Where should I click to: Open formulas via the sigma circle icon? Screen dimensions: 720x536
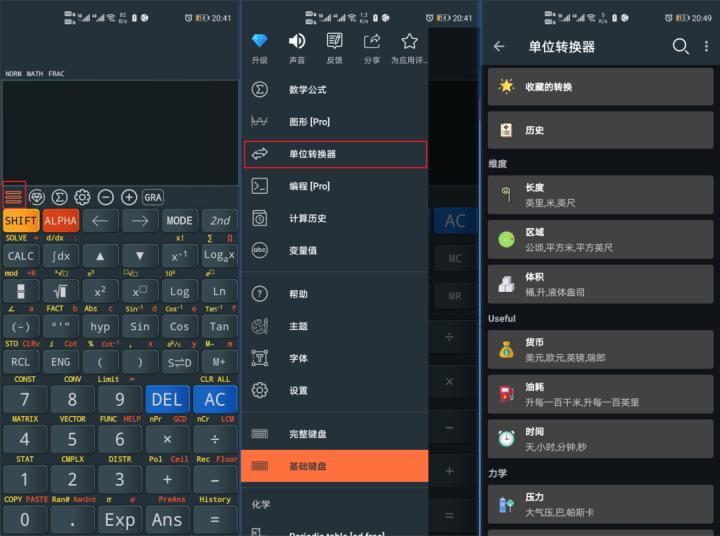[x=60, y=197]
